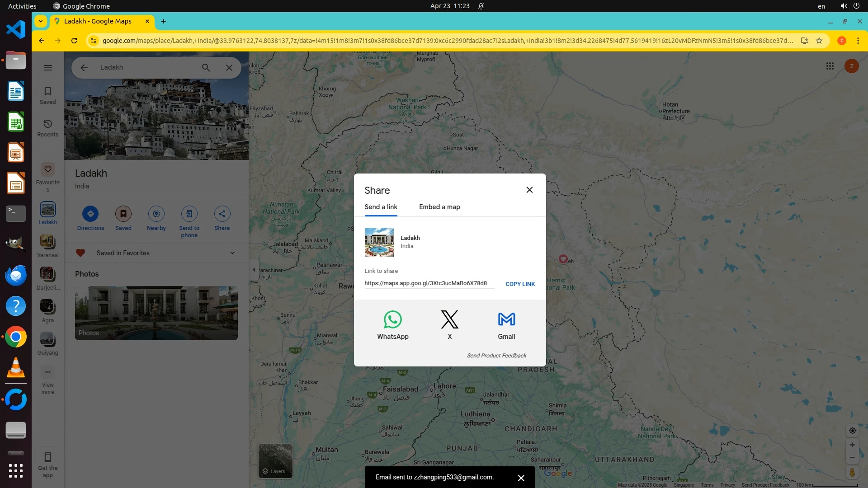Toggle the Saved bookmark button
This screenshot has width=868, height=488.
coord(123,214)
